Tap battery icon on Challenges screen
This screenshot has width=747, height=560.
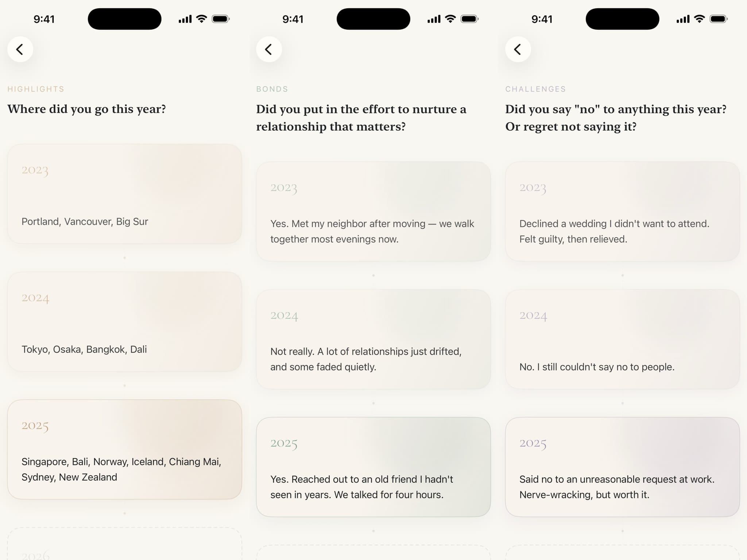pos(719,19)
